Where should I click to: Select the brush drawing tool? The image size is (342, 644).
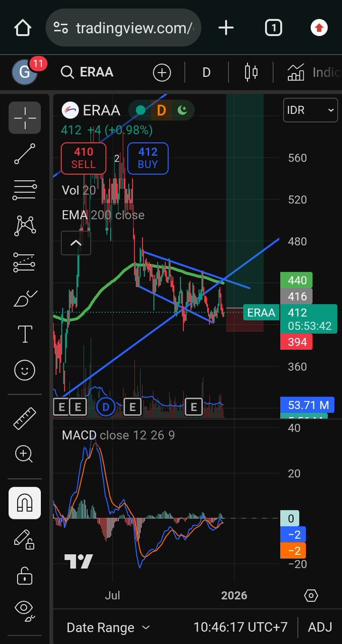click(25, 298)
